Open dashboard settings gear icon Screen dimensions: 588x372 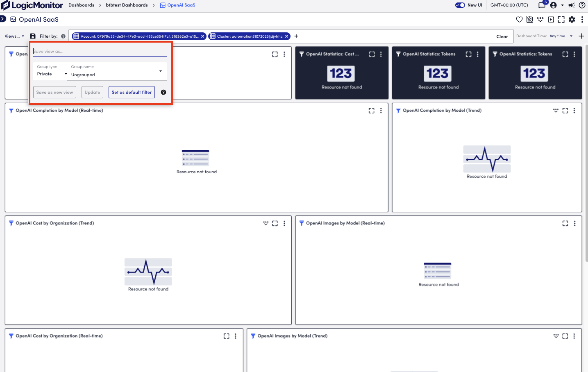click(x=572, y=19)
